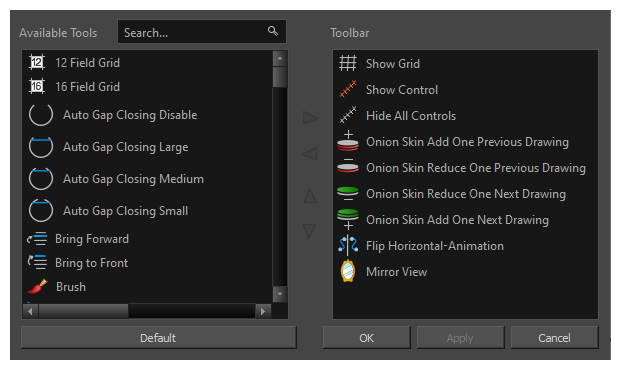Viewport: 621px width, 370px height.
Task: Click Onion Skin Reduce One Previous Drawing icon
Action: (x=348, y=166)
